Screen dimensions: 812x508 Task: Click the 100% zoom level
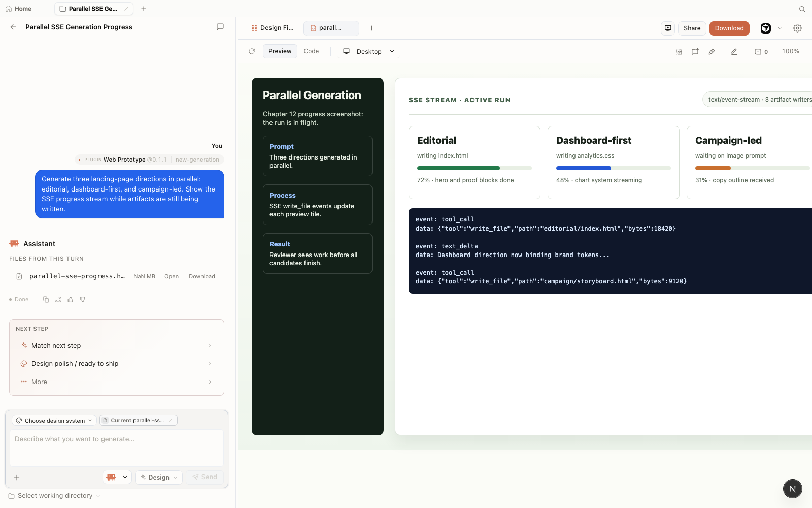tap(790, 51)
